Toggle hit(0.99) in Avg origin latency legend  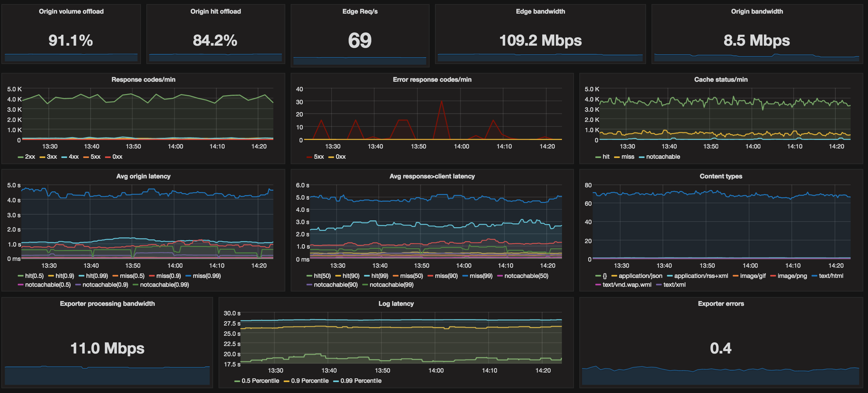(x=97, y=276)
